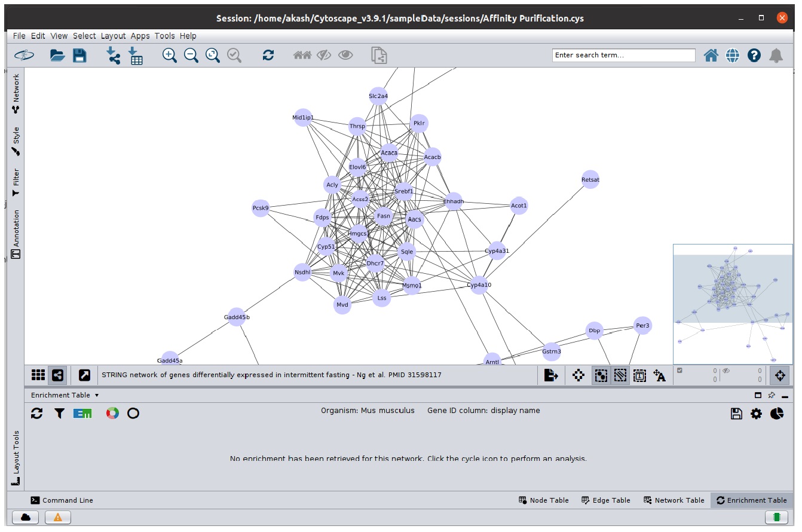
Task: Toggle edge selection mode button
Action: click(620, 375)
